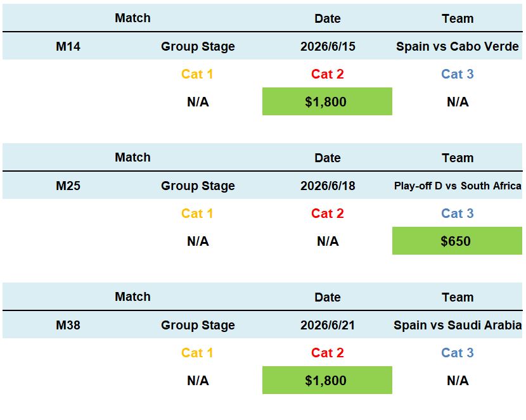Click the M14 match number cell
Image resolution: width=526 pixels, height=420 pixels.
[x=68, y=46]
